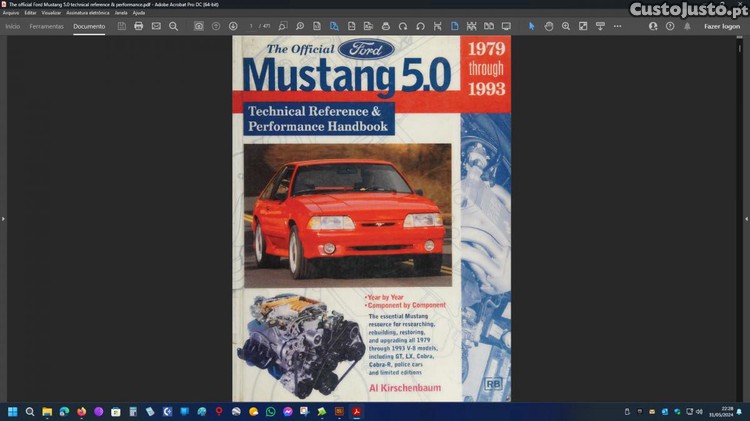
Task: Open the Visualizar menu
Action: click(52, 13)
